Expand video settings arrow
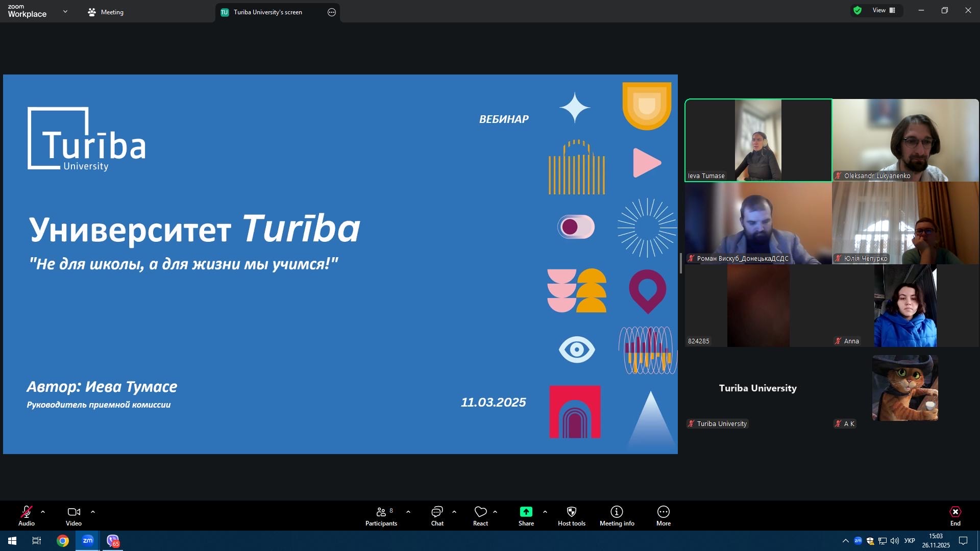 tap(93, 511)
